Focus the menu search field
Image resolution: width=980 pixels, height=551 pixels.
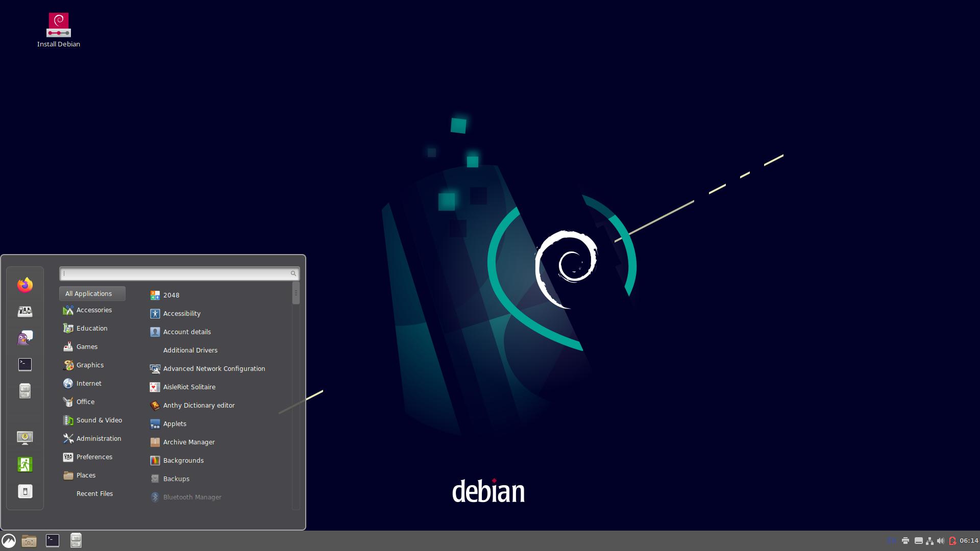click(175, 273)
